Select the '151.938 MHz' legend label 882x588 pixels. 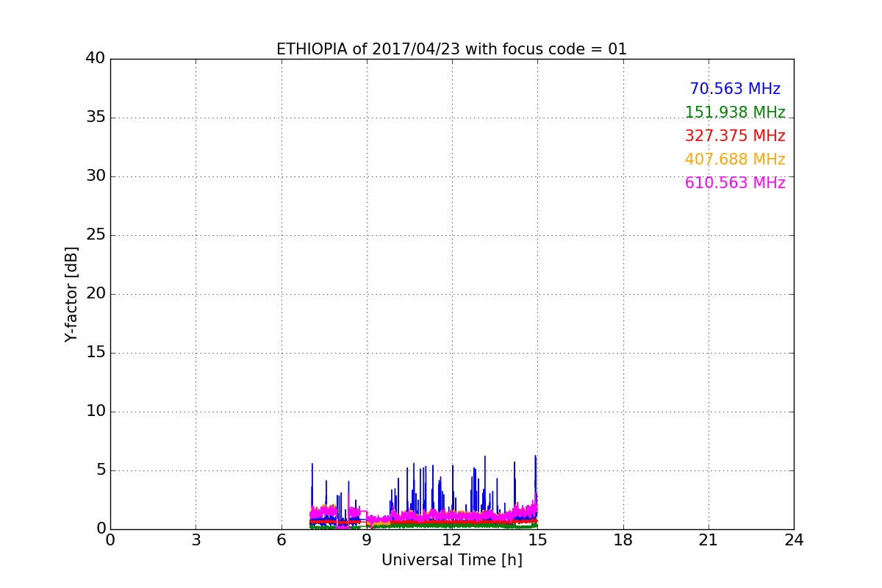[x=735, y=112]
